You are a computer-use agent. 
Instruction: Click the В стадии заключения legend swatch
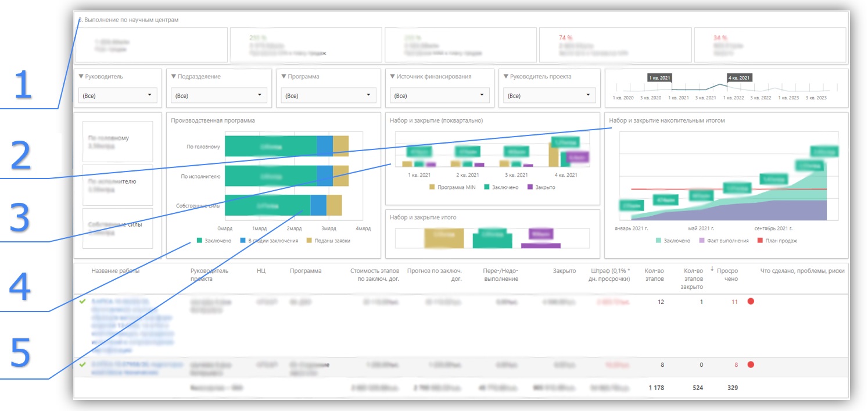point(242,240)
